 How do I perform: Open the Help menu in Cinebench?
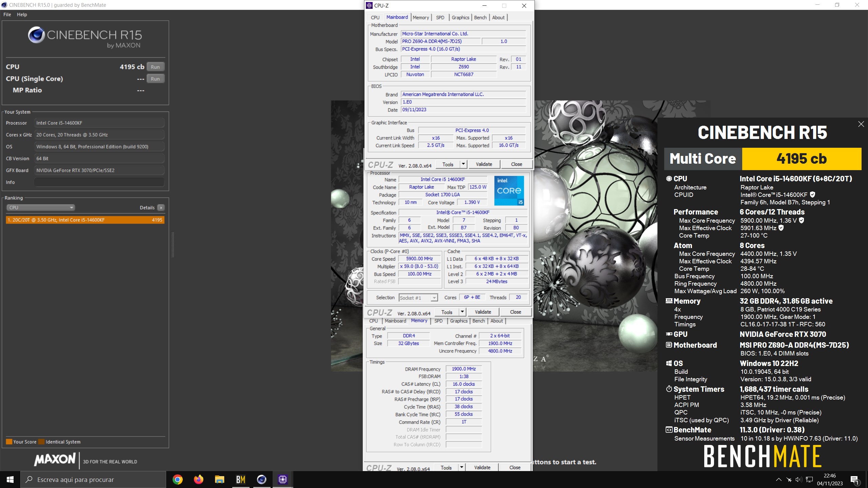pos(22,15)
